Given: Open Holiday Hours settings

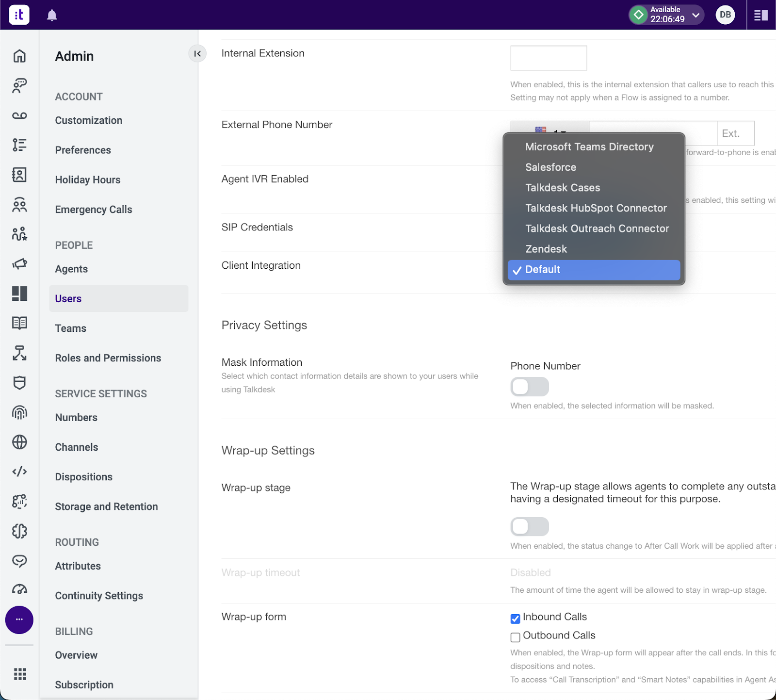Looking at the screenshot, I should click(x=88, y=180).
